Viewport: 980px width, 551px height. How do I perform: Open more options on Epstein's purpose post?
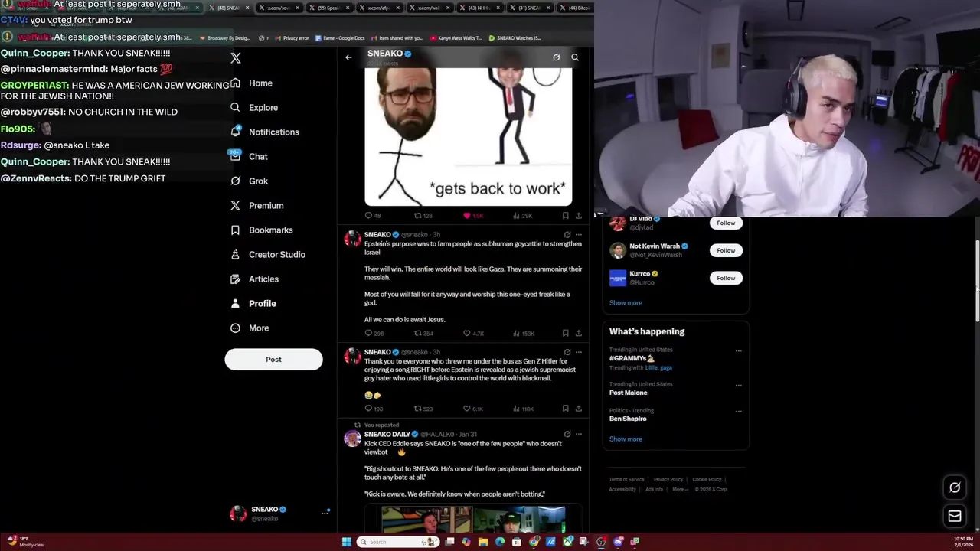point(578,235)
